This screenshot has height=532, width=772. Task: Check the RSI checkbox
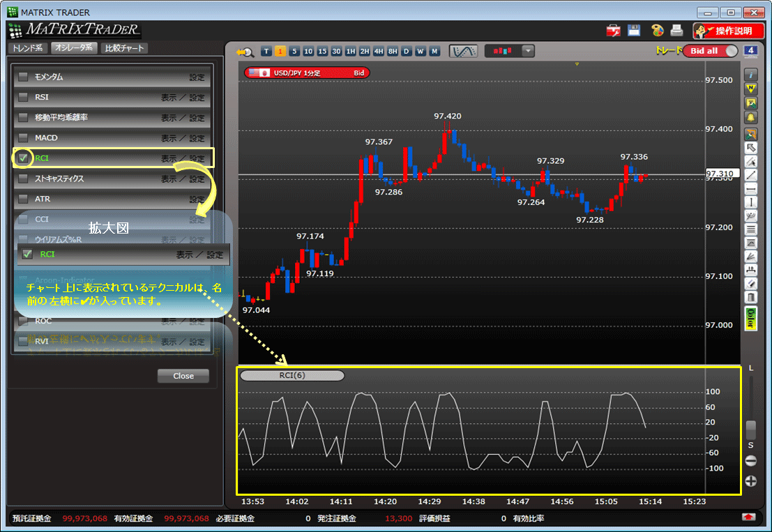tap(22, 97)
